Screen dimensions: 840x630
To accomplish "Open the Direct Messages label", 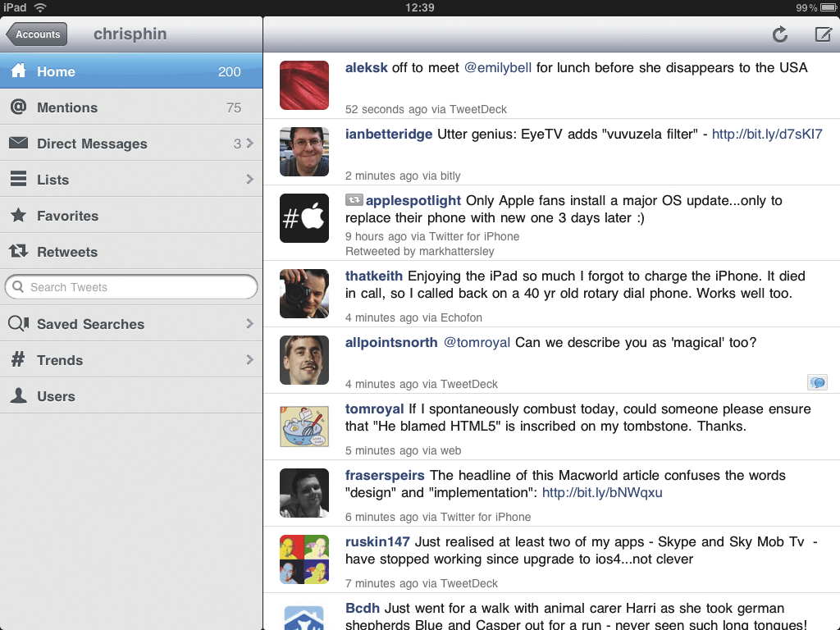I will pyautogui.click(x=92, y=144).
